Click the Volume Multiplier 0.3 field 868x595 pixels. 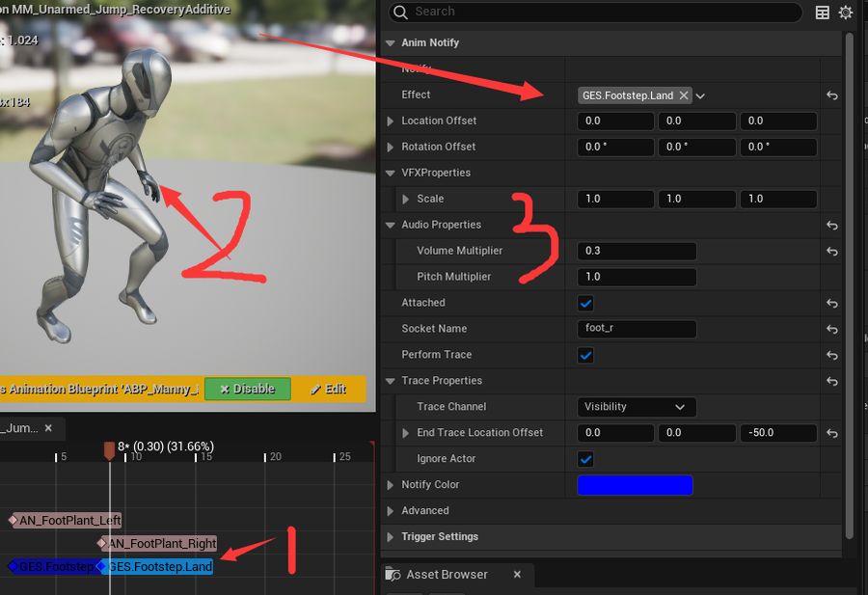(x=637, y=251)
